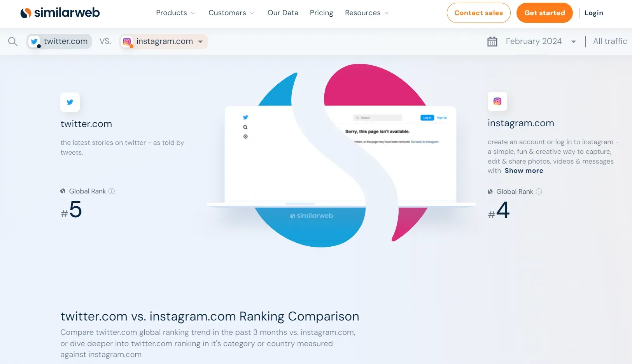Click the Contact sales button
Image resolution: width=632 pixels, height=364 pixels.
click(478, 12)
